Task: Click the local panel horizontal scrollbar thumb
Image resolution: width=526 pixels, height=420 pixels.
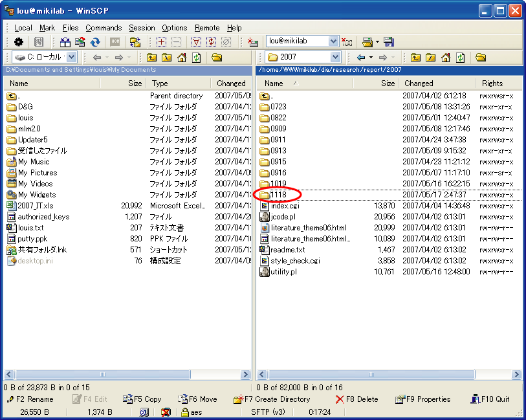Action: pos(103,375)
